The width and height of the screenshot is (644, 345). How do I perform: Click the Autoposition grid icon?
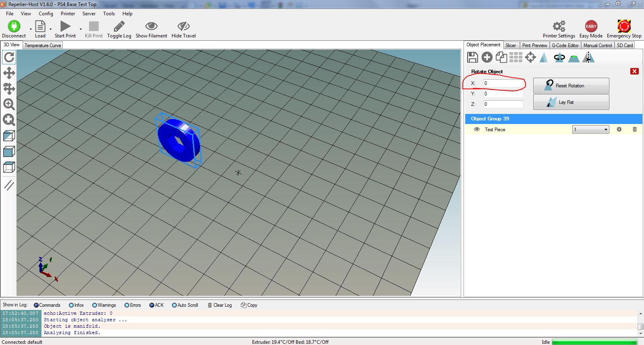point(516,58)
